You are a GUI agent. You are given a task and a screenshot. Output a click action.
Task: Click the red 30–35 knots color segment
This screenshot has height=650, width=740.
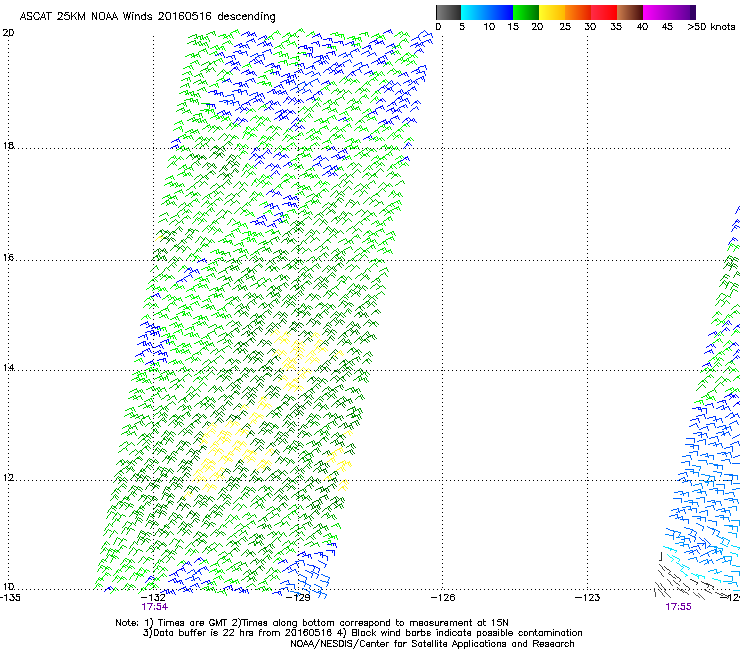coord(604,12)
